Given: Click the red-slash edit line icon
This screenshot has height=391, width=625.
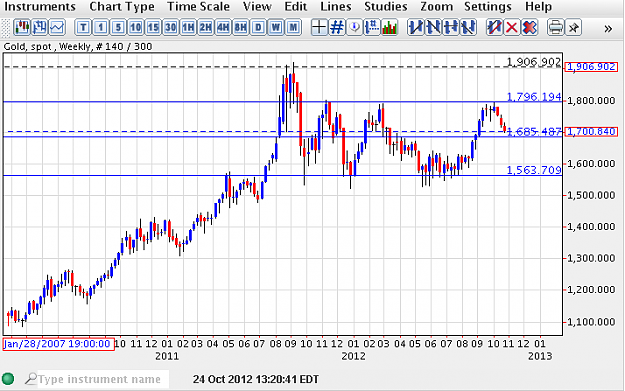Looking at the screenshot, I should coord(494,28).
